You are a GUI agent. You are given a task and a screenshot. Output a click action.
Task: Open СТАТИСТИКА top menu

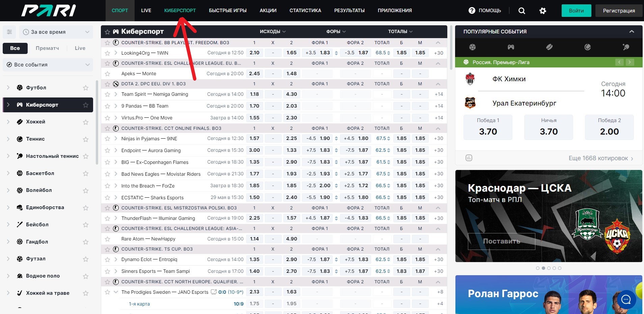(305, 10)
